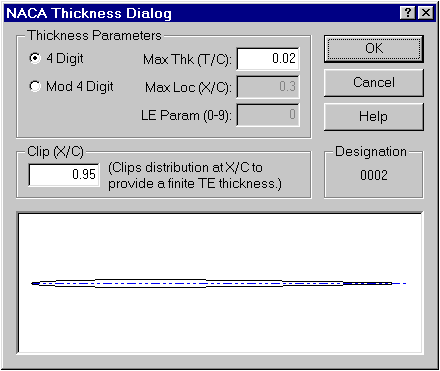Confirm settings with the OK button
440x371 pixels.
pyautogui.click(x=374, y=49)
